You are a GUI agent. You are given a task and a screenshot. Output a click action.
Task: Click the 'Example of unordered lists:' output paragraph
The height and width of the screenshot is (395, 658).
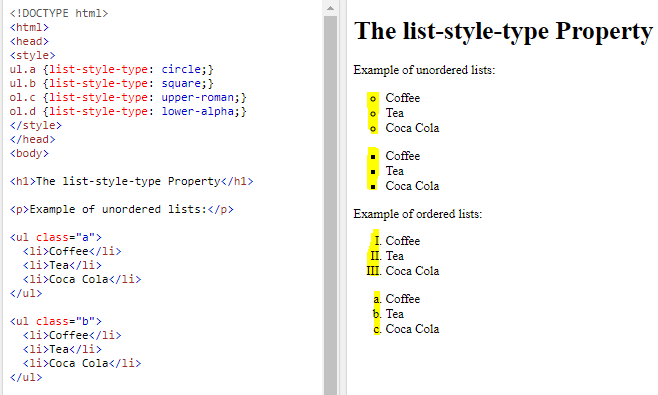(424, 70)
